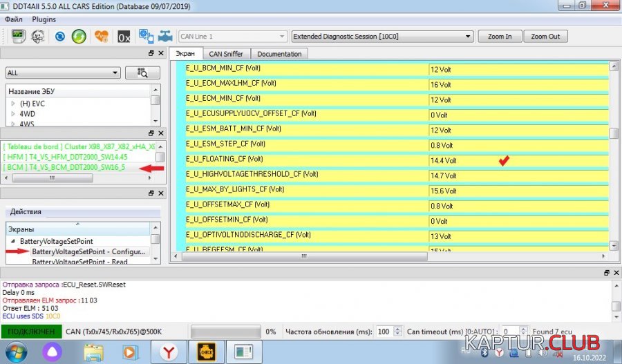Screen dimensions: 622x364
Task: Click the ECU monitor toolbar icon
Action: click(x=17, y=36)
